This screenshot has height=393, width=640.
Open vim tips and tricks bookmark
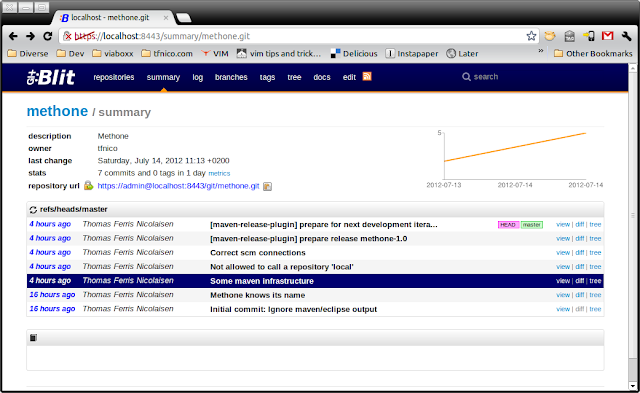click(x=279, y=53)
